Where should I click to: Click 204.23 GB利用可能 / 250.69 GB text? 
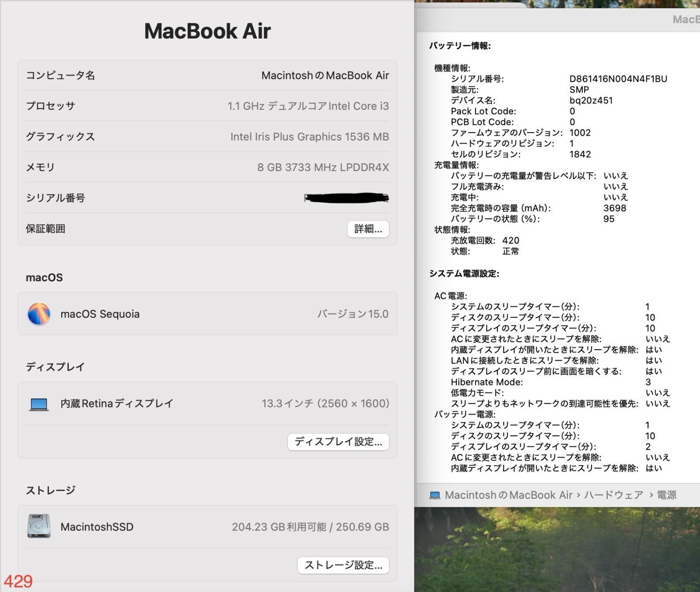click(310, 527)
